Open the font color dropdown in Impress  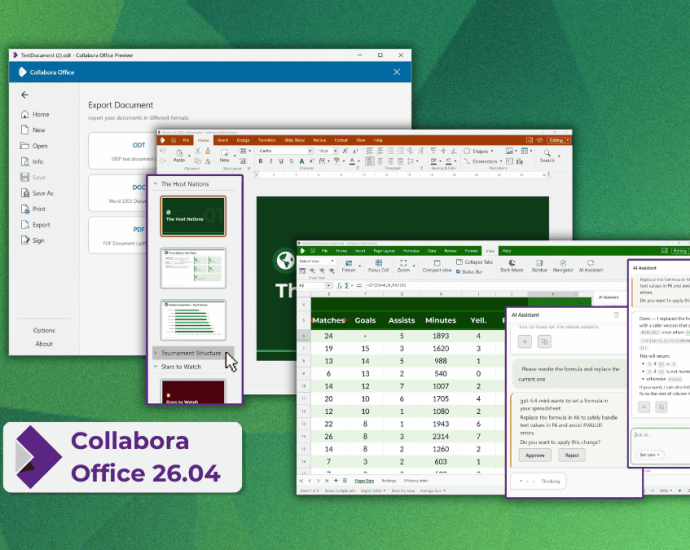(x=359, y=161)
